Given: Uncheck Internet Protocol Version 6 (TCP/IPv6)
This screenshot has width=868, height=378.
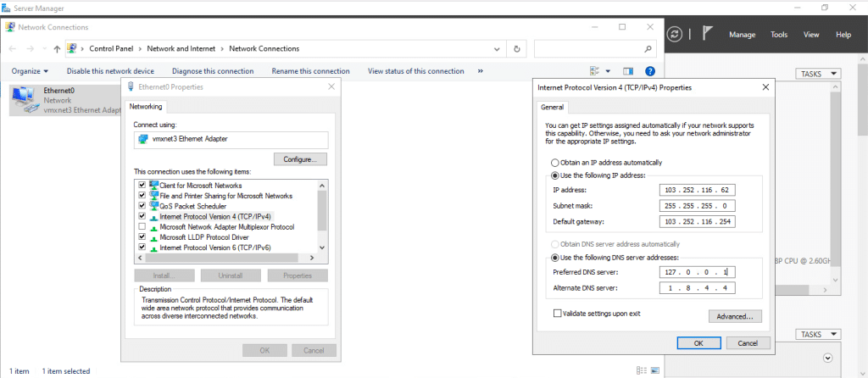Looking at the screenshot, I should point(142,247).
